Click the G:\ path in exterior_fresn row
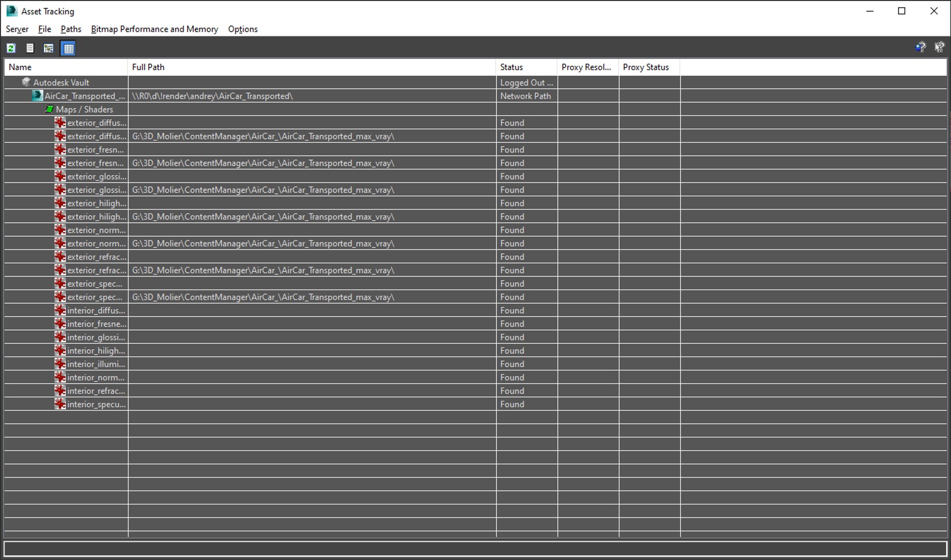 click(x=263, y=163)
